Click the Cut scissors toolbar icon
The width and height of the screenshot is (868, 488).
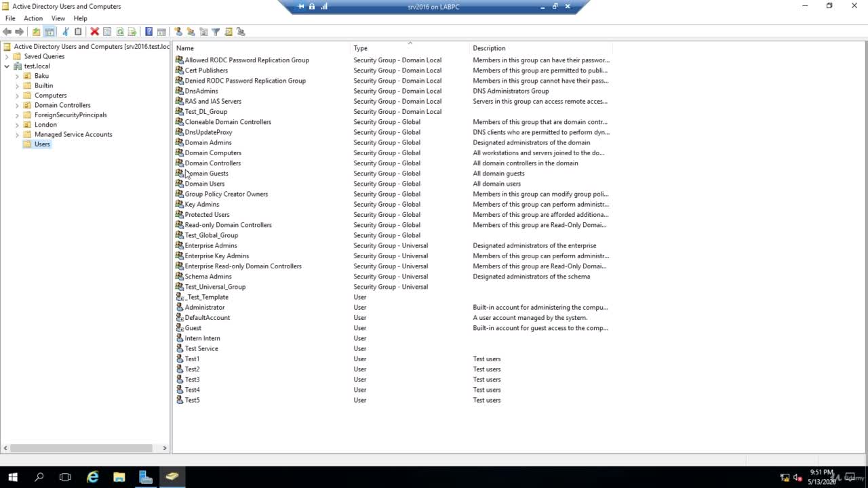point(66,32)
